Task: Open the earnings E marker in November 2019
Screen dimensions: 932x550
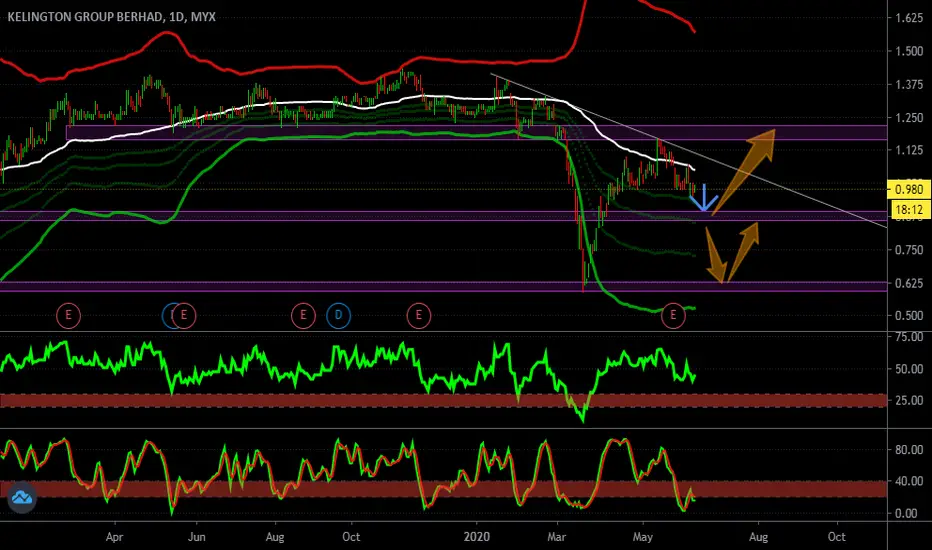Action: (x=418, y=315)
